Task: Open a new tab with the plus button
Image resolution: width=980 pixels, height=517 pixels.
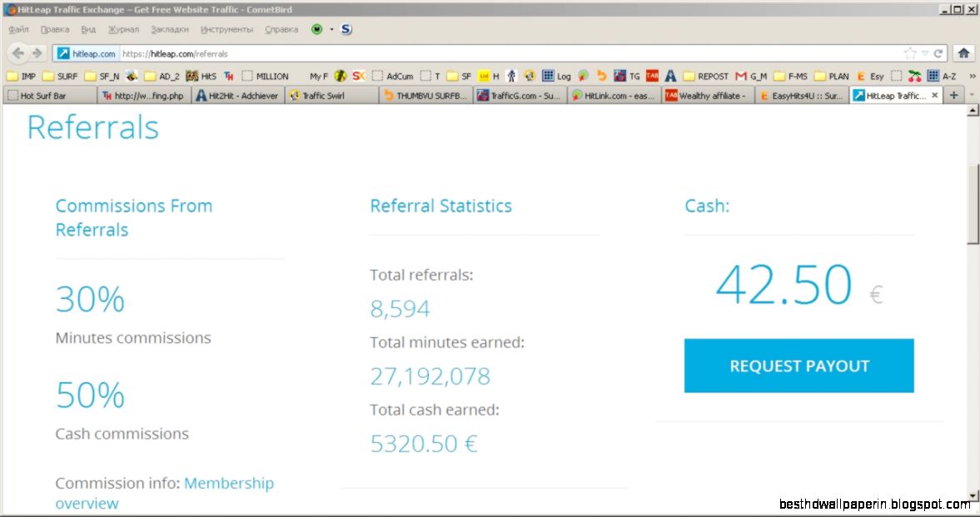Action: click(954, 93)
